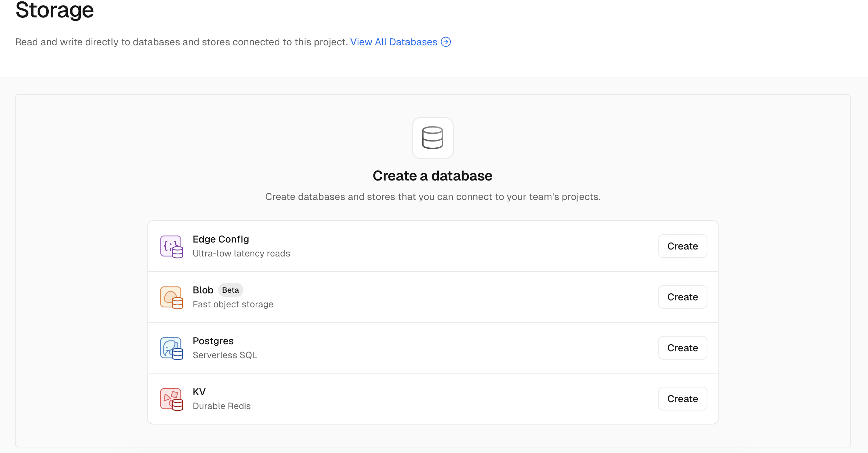
Task: Click the KV title label
Action: (199, 392)
